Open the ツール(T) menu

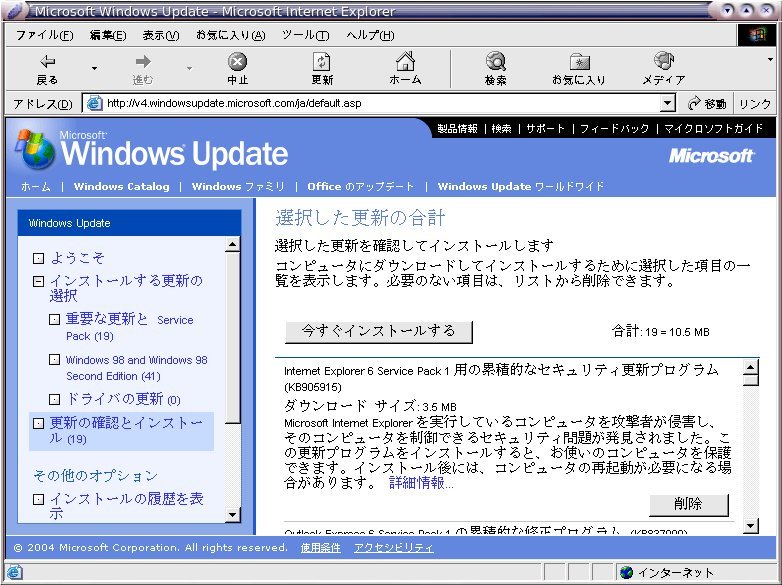(x=305, y=35)
